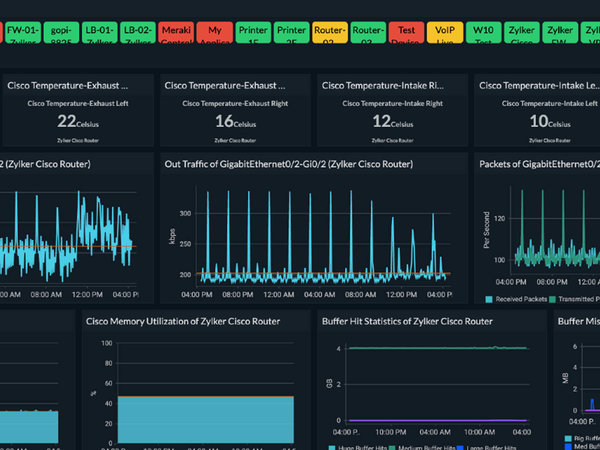Image resolution: width=600 pixels, height=450 pixels.
Task: Click the 10 Celsius temperature value
Action: pyautogui.click(x=550, y=121)
